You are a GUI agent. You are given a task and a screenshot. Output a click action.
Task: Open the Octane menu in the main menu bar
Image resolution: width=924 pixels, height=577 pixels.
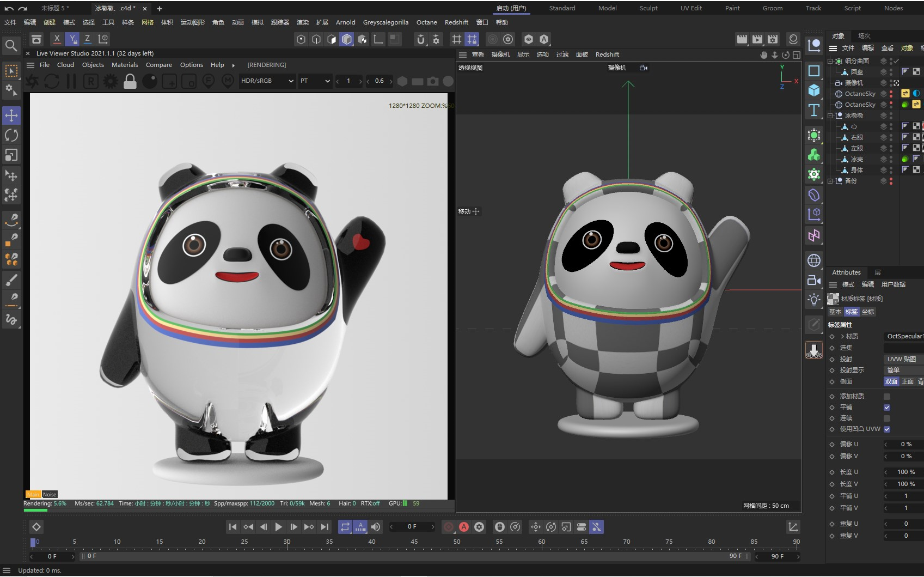426,22
